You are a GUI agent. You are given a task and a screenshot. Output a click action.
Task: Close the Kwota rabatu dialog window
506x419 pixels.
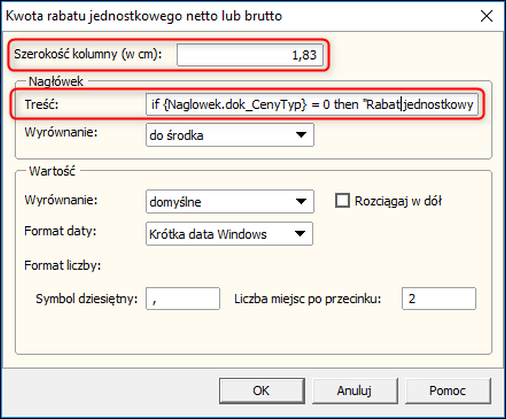(486, 16)
